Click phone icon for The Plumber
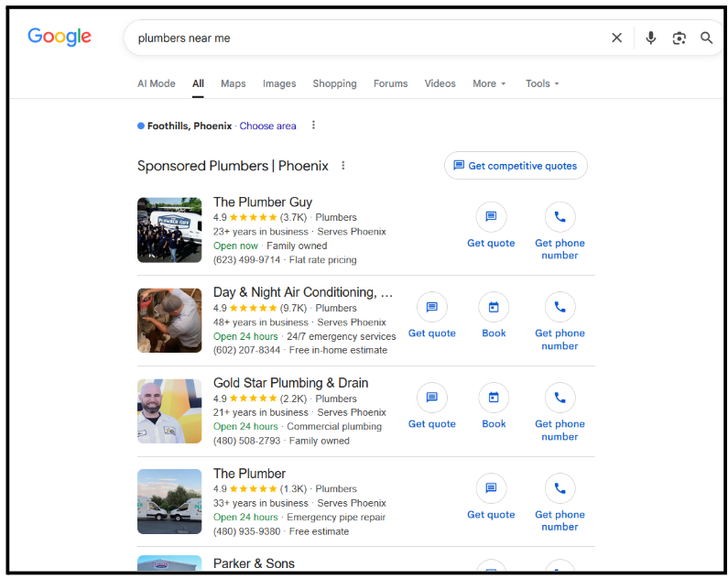 [x=560, y=487]
